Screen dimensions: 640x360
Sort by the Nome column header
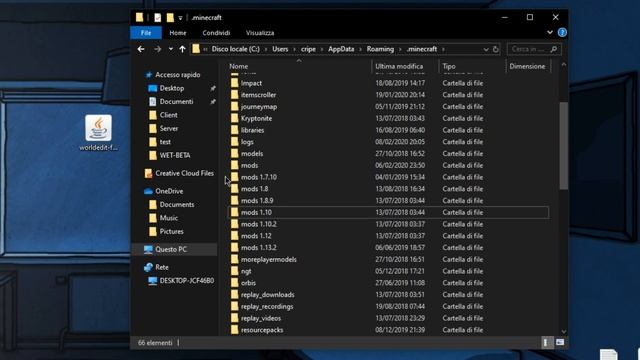point(238,66)
